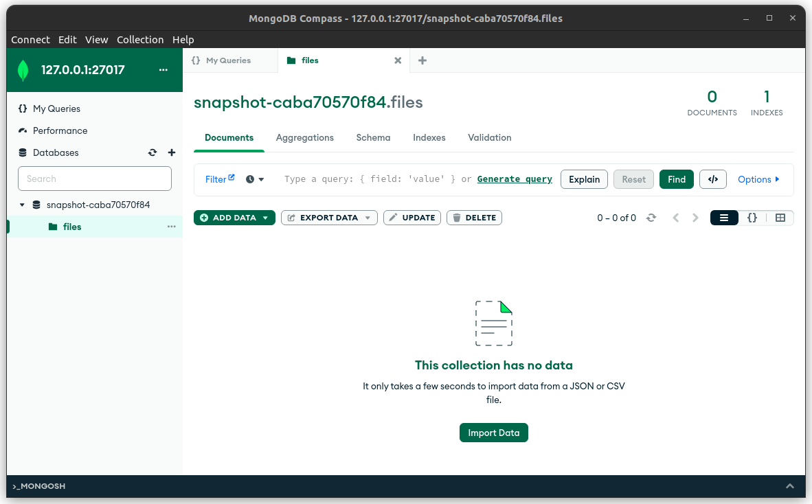Viewport: 812px width, 504px height.
Task: Switch to the Aggregations tab
Action: [304, 137]
